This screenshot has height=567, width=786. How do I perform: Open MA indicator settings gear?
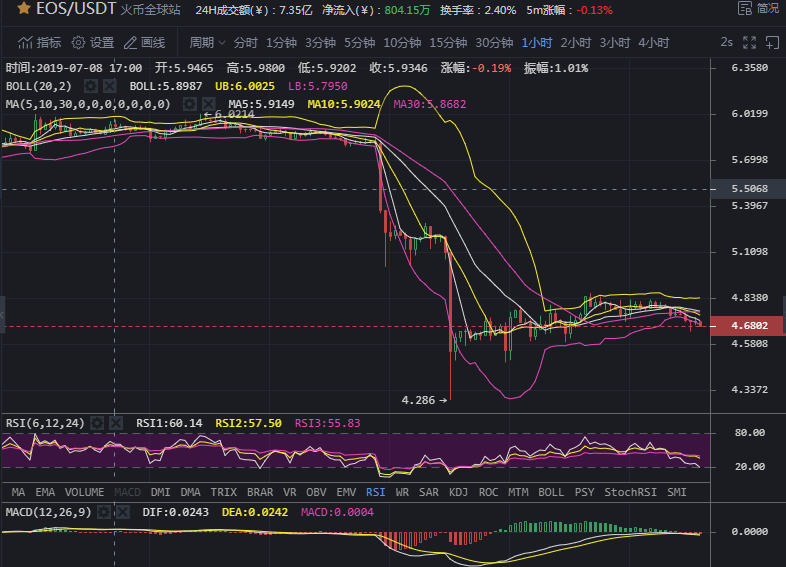(x=190, y=104)
